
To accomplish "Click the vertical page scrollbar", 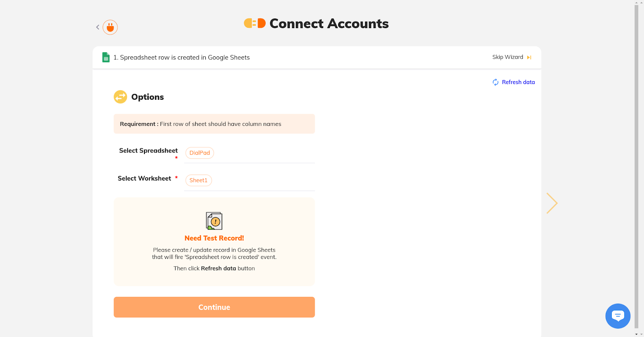I will point(636,167).
